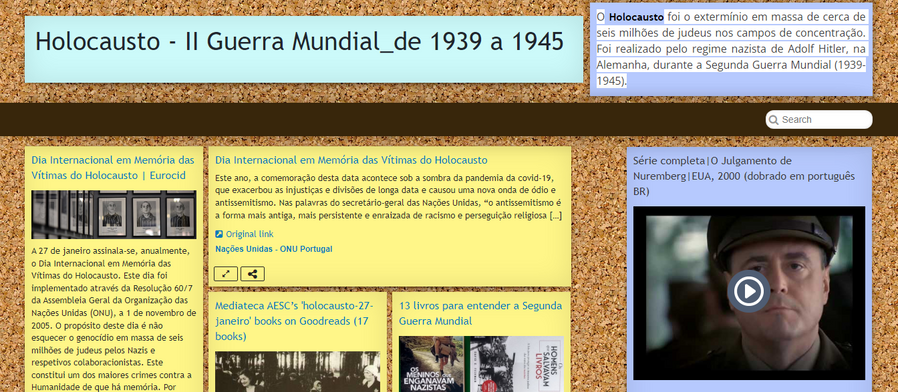The width and height of the screenshot is (898, 392).
Task: Focus the Search input field
Action: click(x=819, y=120)
